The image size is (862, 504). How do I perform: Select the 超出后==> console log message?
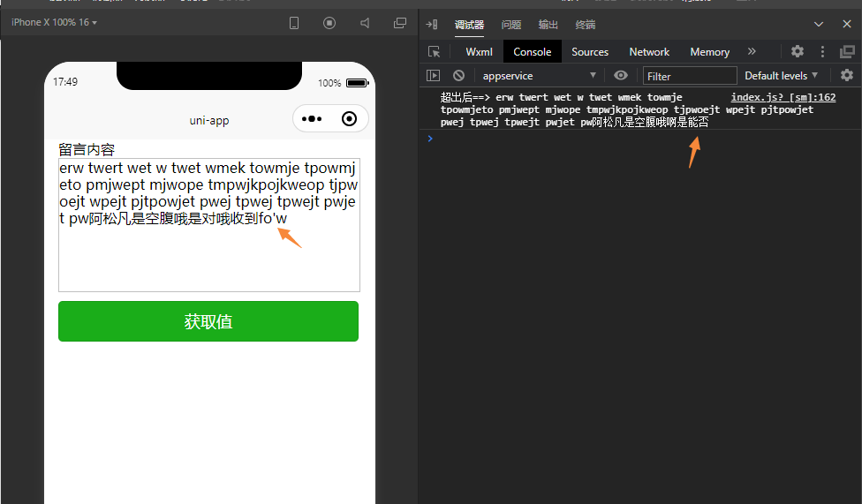pyautogui.click(x=626, y=109)
